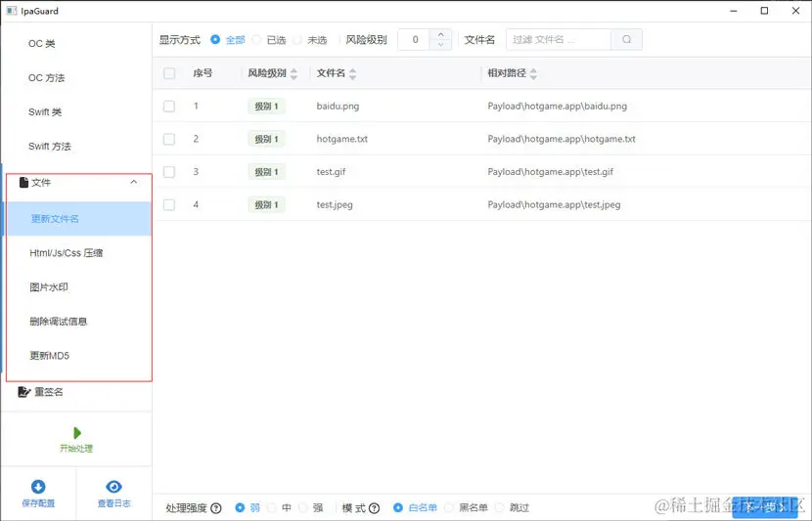Select the 已选 display radio button

pyautogui.click(x=256, y=39)
